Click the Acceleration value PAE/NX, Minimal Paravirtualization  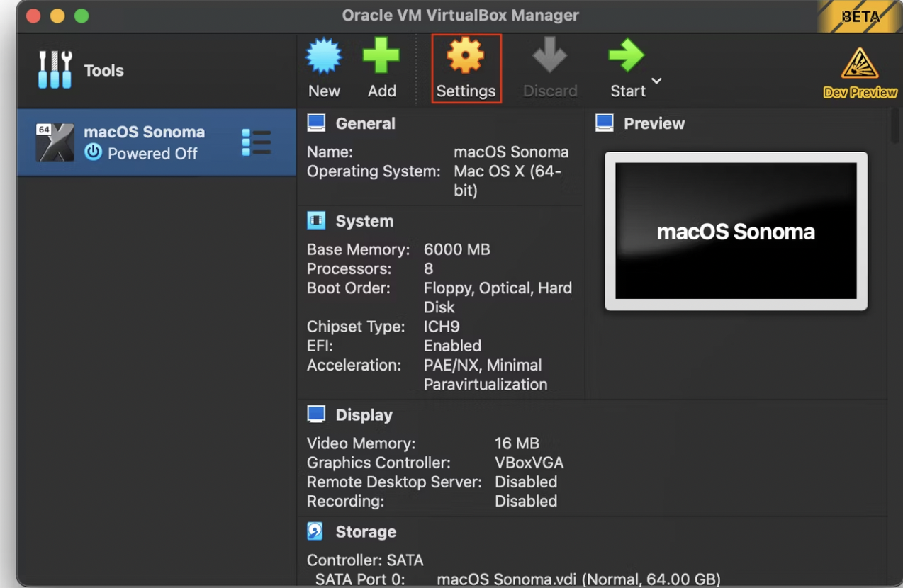(x=486, y=375)
